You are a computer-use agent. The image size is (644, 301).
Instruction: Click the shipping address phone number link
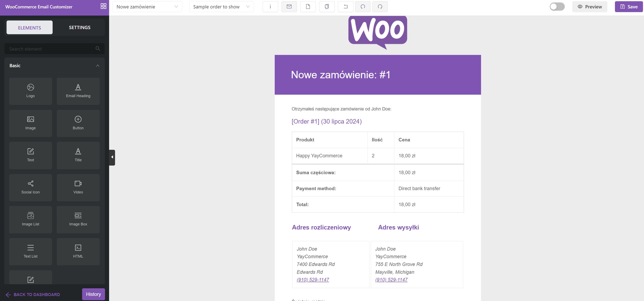point(391,279)
